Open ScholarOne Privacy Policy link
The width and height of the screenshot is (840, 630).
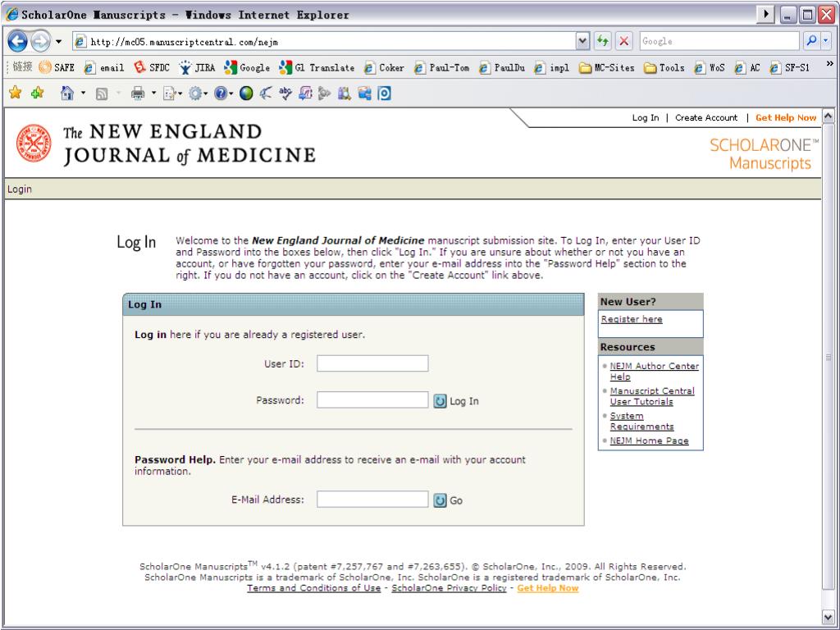coord(449,588)
